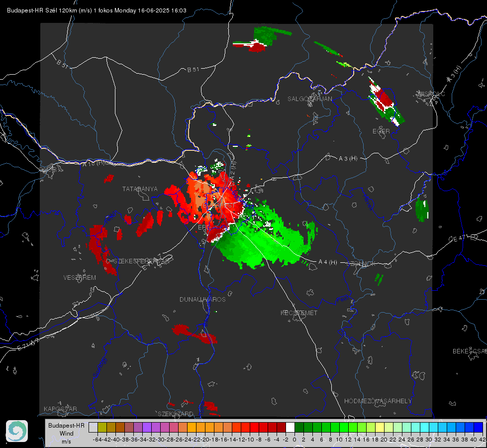The width and height of the screenshot is (487, 448).
Task: Select the TATABÁNYA city label
Action: (x=140, y=189)
